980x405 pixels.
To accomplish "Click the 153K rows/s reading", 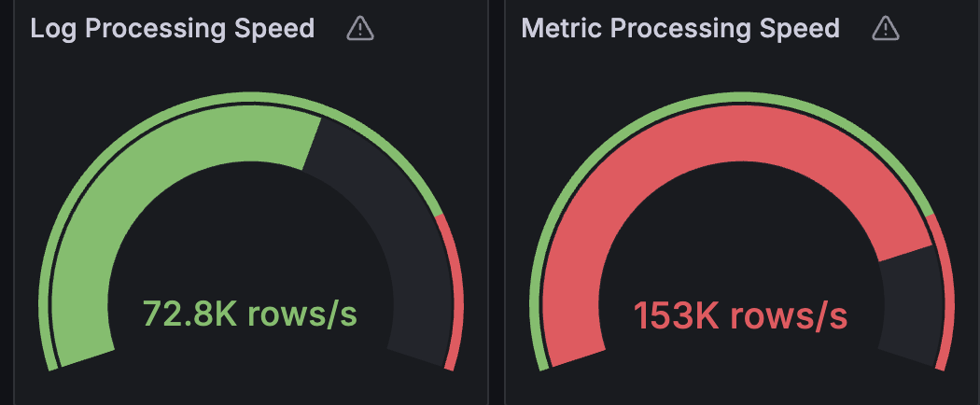I will (x=740, y=315).
